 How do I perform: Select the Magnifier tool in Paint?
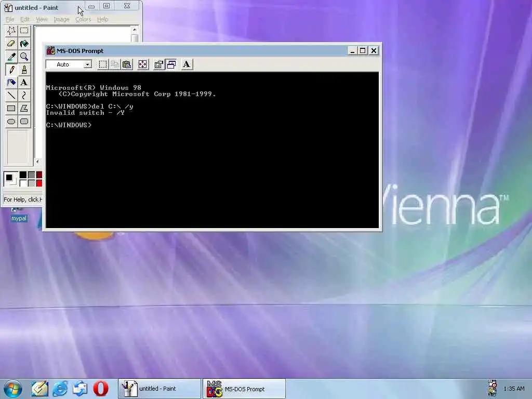pos(24,57)
